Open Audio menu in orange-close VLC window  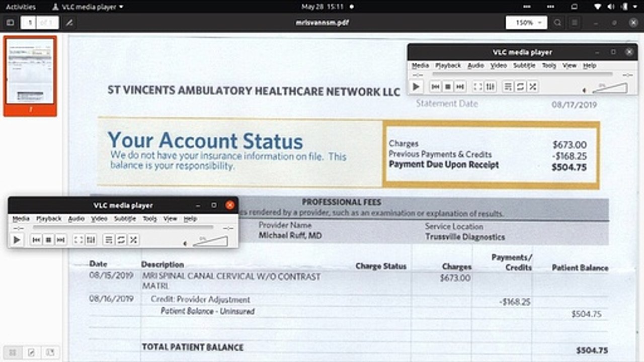pyautogui.click(x=76, y=219)
